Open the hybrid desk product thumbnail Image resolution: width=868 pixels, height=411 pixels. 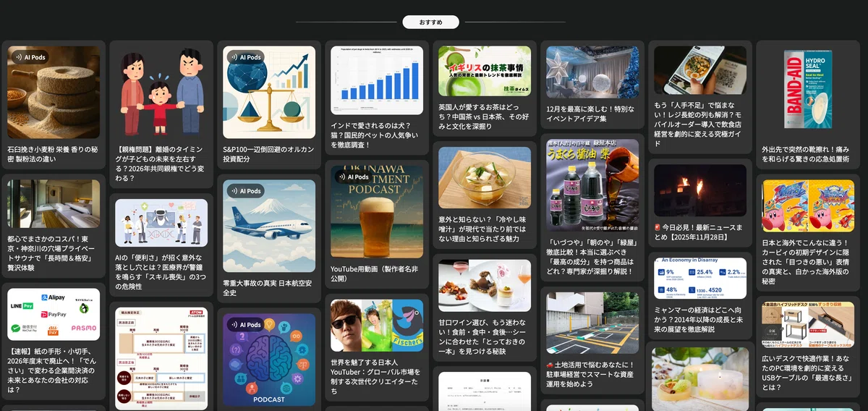tap(808, 325)
